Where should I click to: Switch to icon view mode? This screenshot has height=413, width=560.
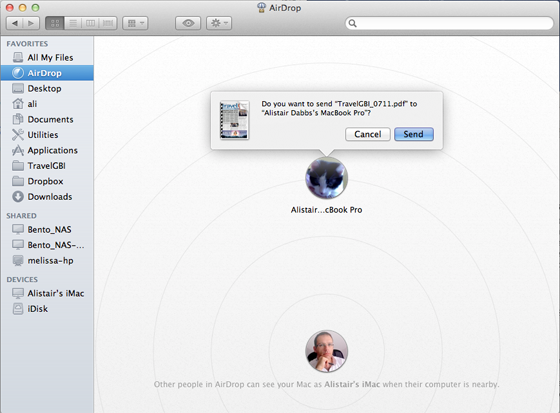coord(55,23)
